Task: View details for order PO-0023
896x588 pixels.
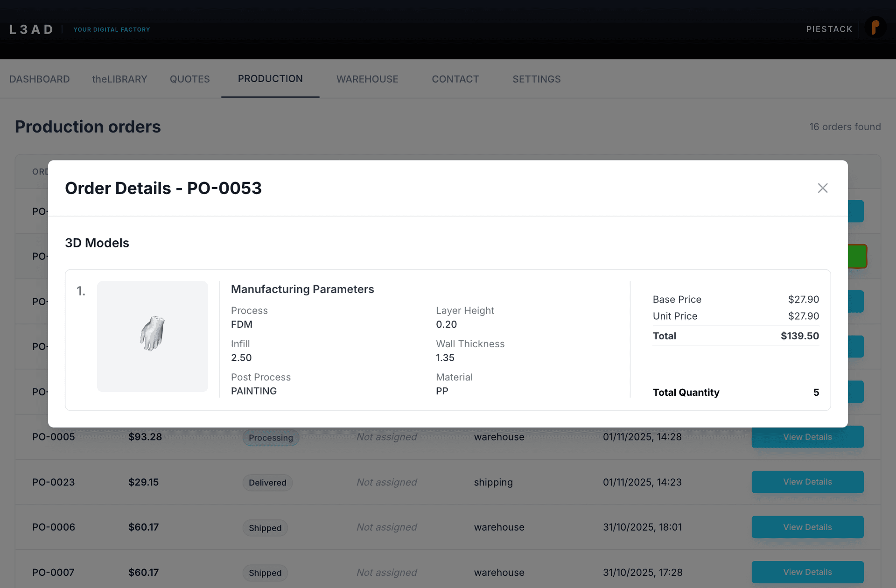Action: pyautogui.click(x=807, y=482)
